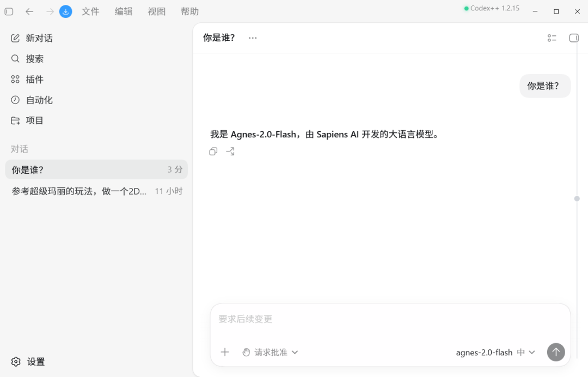Click the send arrow button
The image size is (588, 377).
556,352
